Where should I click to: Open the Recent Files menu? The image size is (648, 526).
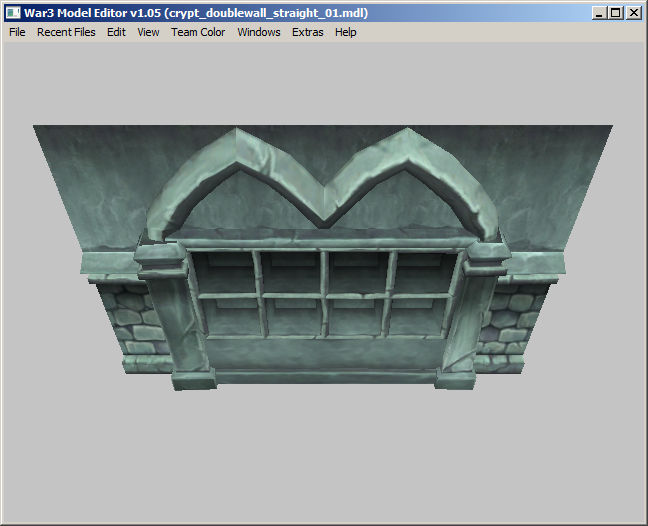pyautogui.click(x=66, y=32)
